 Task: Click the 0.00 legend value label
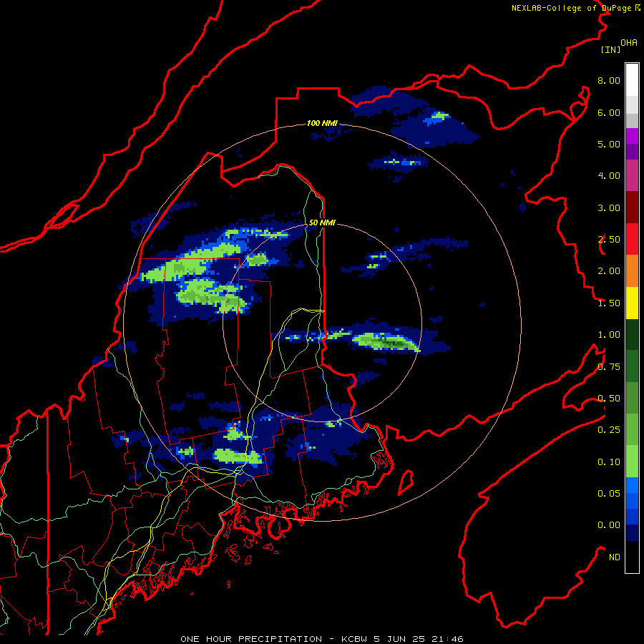point(609,525)
